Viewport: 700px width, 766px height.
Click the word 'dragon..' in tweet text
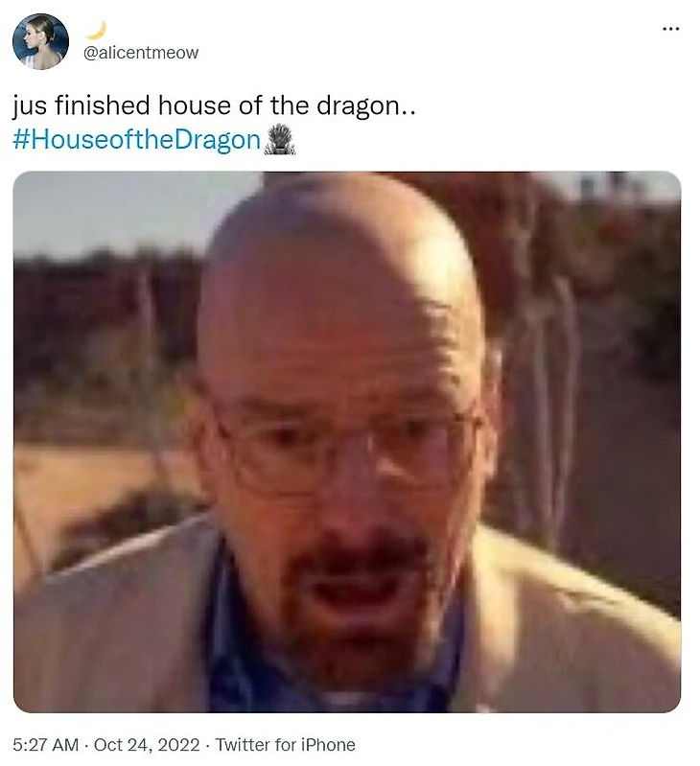coord(366,106)
